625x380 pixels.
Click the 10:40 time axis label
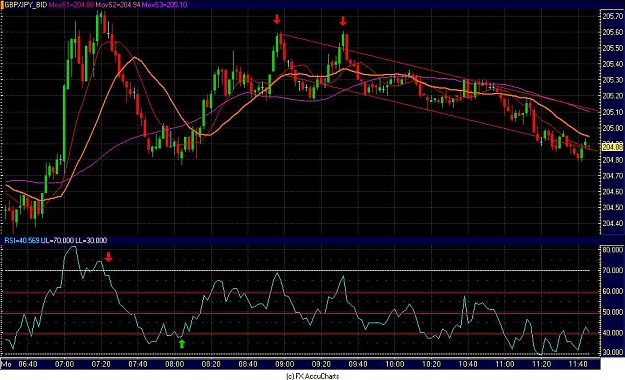[468, 364]
